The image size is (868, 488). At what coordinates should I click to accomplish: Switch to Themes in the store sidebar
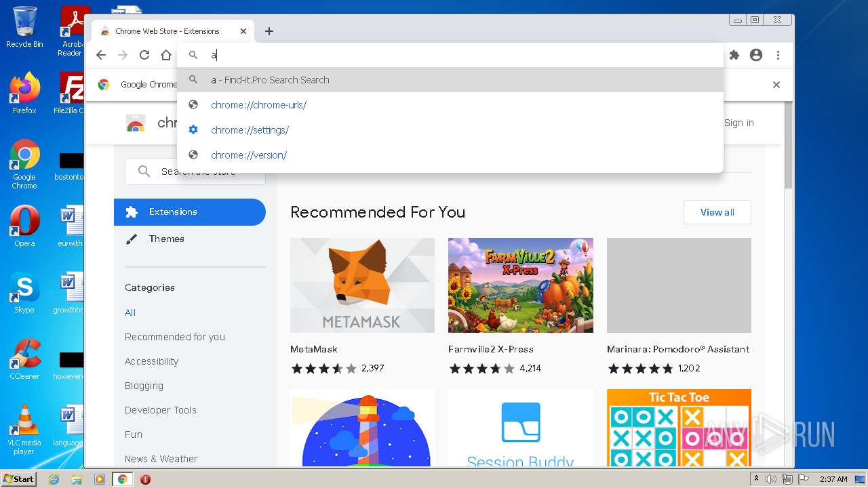click(x=190, y=239)
